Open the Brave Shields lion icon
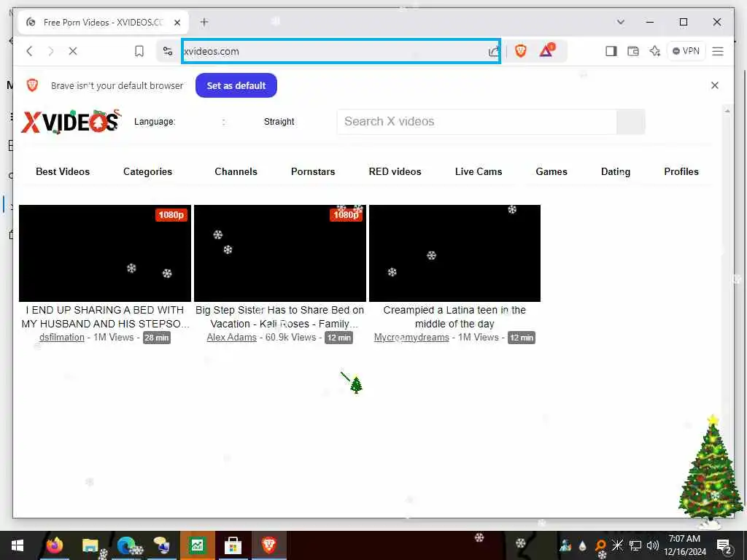 coord(521,51)
